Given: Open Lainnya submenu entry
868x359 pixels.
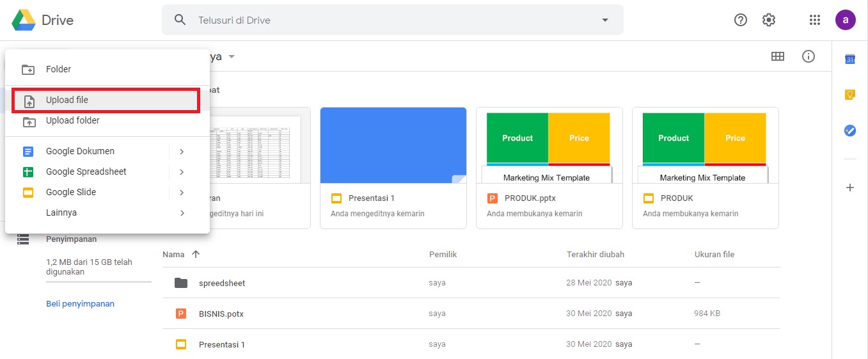Looking at the screenshot, I should [x=107, y=212].
